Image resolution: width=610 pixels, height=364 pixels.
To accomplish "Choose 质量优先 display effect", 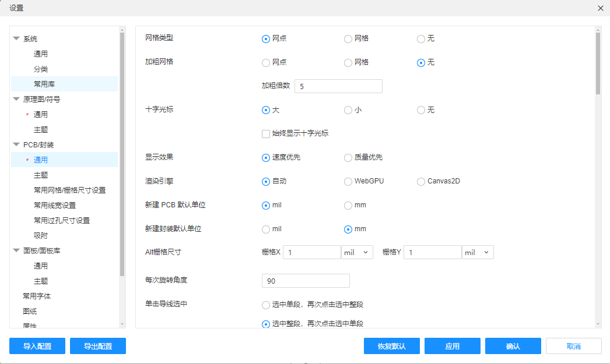I will 348,157.
